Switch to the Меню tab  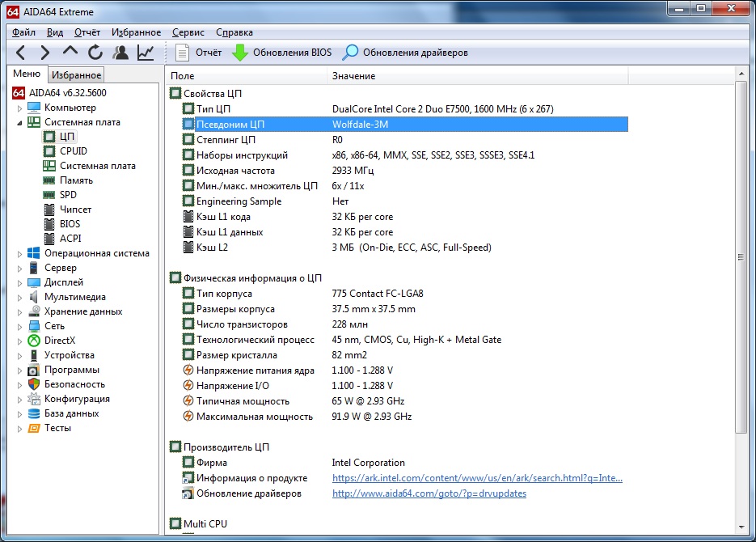[27, 74]
